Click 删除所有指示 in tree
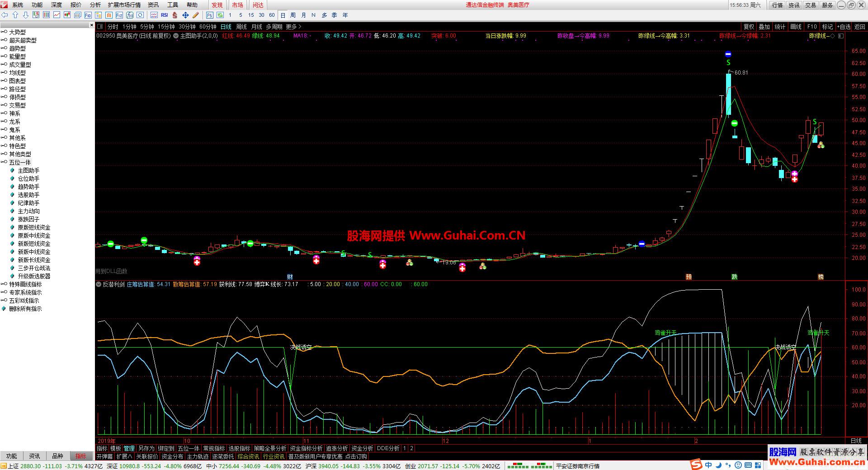The height and width of the screenshot is (470, 868). coord(25,309)
